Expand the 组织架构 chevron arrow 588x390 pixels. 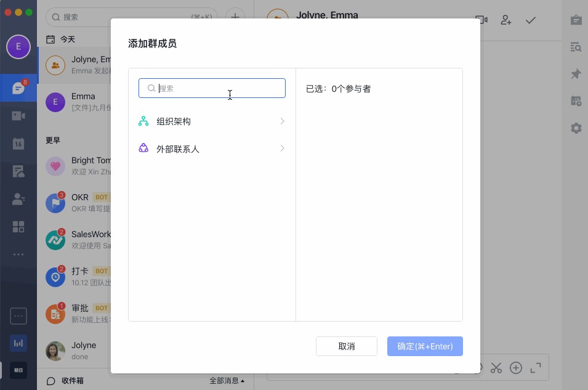click(x=283, y=121)
